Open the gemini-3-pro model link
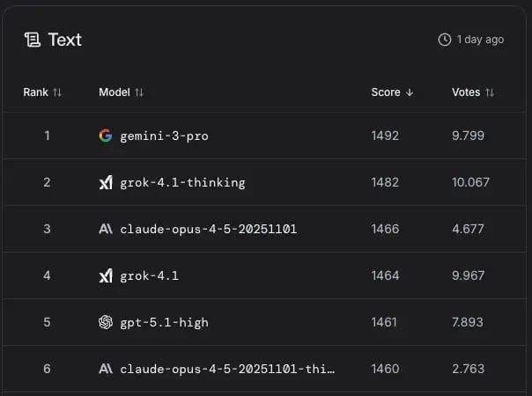 pyautogui.click(x=164, y=136)
